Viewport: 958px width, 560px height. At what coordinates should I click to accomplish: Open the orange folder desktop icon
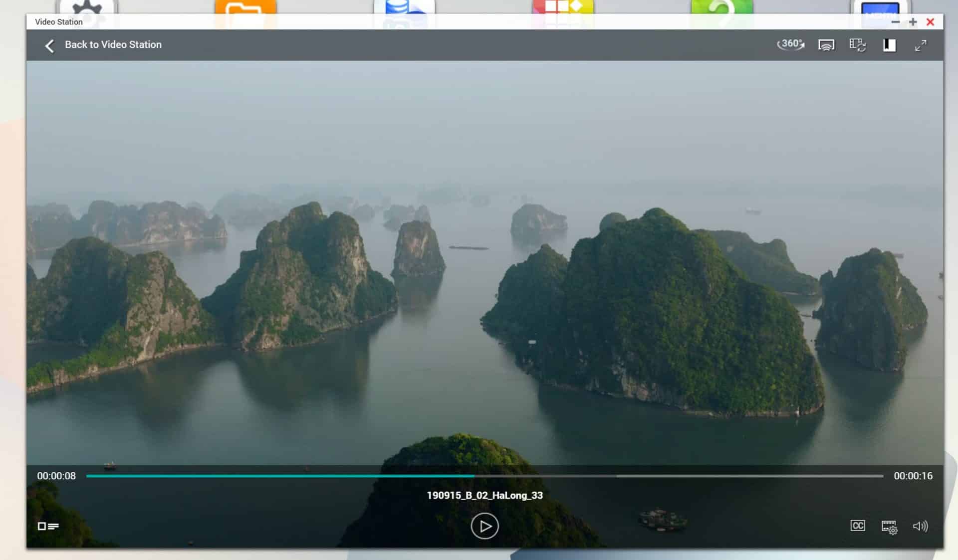click(245, 7)
